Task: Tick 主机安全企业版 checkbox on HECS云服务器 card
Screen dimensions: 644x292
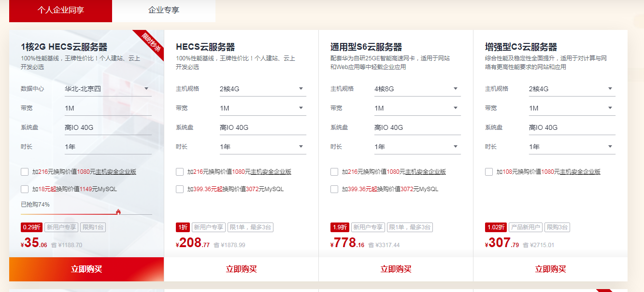Action: point(180,172)
